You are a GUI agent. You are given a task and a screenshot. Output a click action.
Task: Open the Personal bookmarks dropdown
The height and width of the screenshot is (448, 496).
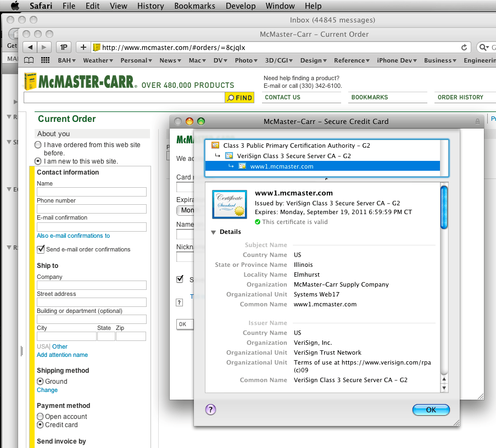[x=136, y=60]
